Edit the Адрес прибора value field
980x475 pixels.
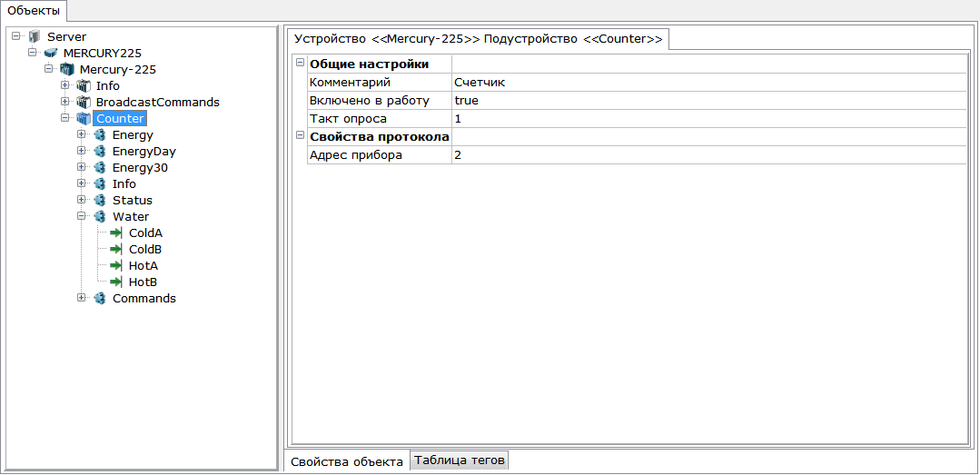pos(708,155)
